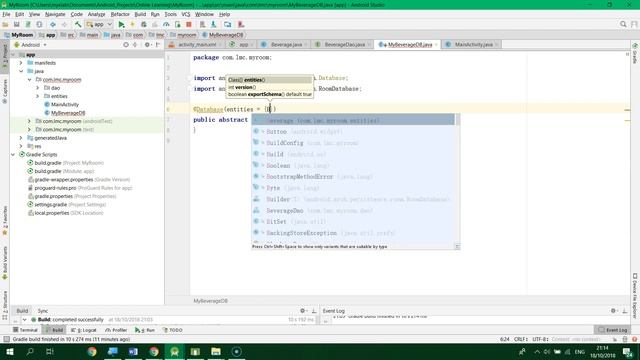Open the Terminal tool window

click(25, 330)
